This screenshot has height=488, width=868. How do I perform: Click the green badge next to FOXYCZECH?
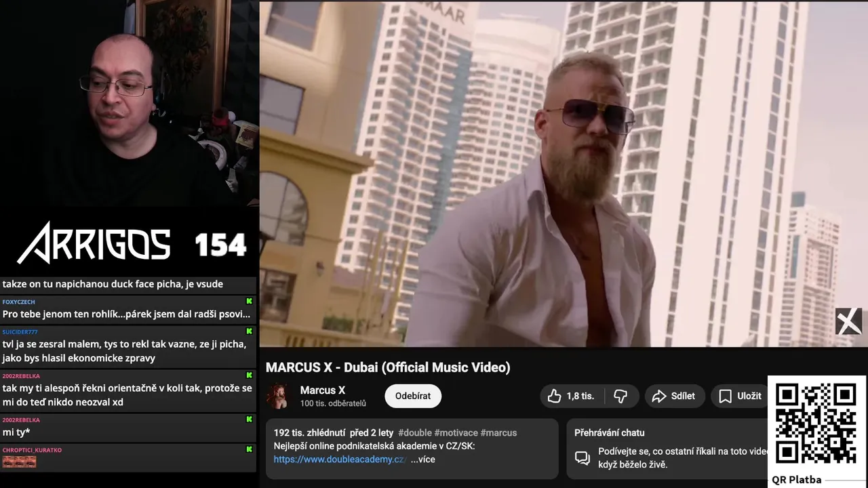249,301
